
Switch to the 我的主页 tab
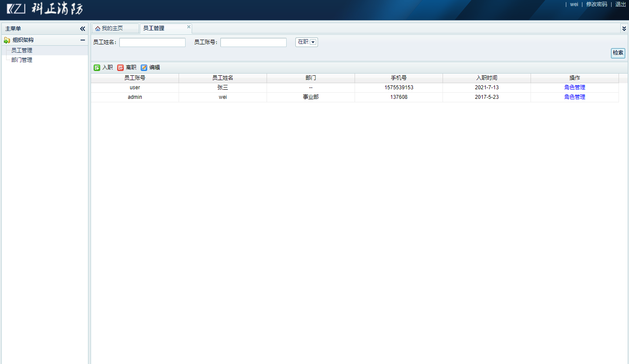pyautogui.click(x=112, y=28)
